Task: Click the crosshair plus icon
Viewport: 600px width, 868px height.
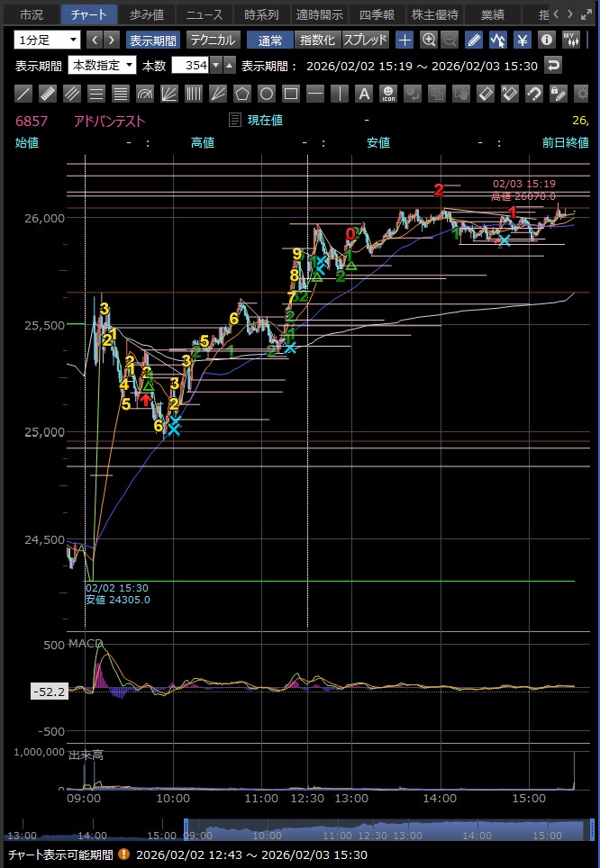Action: [x=405, y=40]
